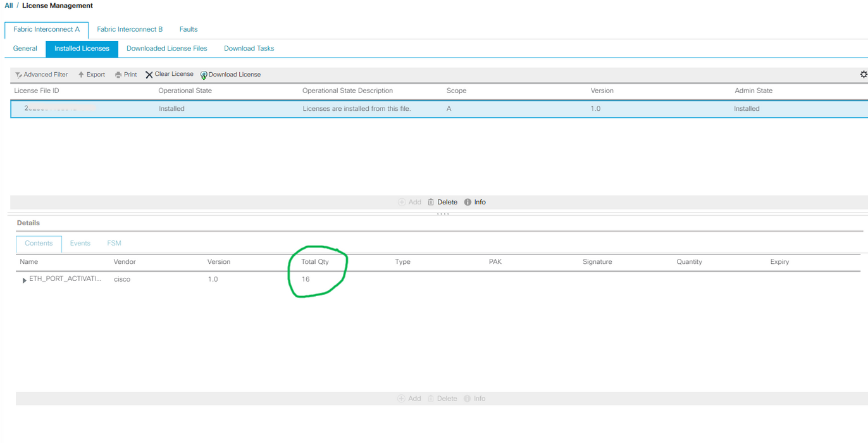The height and width of the screenshot is (443, 868).
Task: Sort by upper Version column header
Action: tap(602, 90)
